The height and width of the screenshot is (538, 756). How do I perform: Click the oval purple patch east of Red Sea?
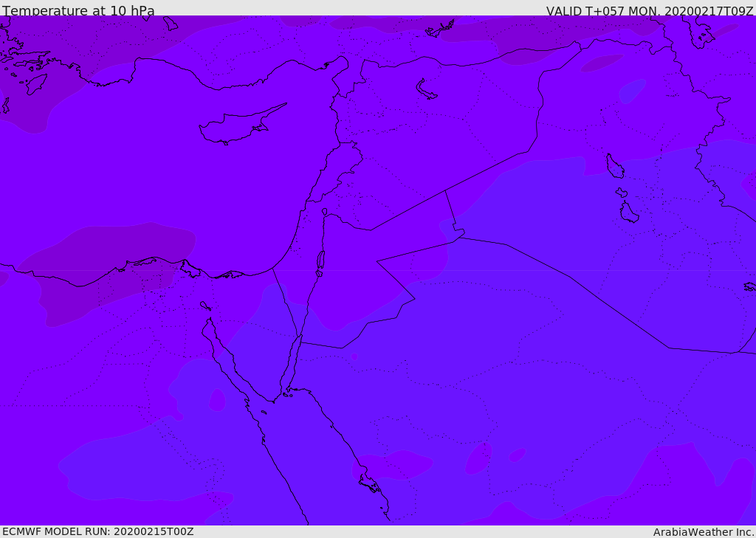478,458
